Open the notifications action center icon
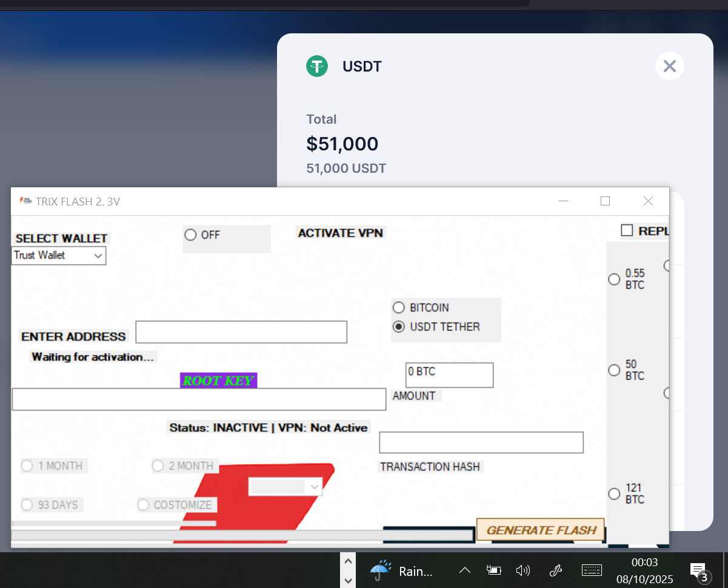Viewport: 728px width, 588px height. tap(697, 570)
